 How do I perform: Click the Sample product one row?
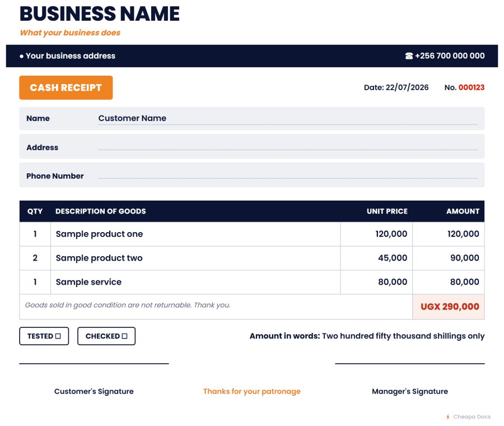click(252, 234)
